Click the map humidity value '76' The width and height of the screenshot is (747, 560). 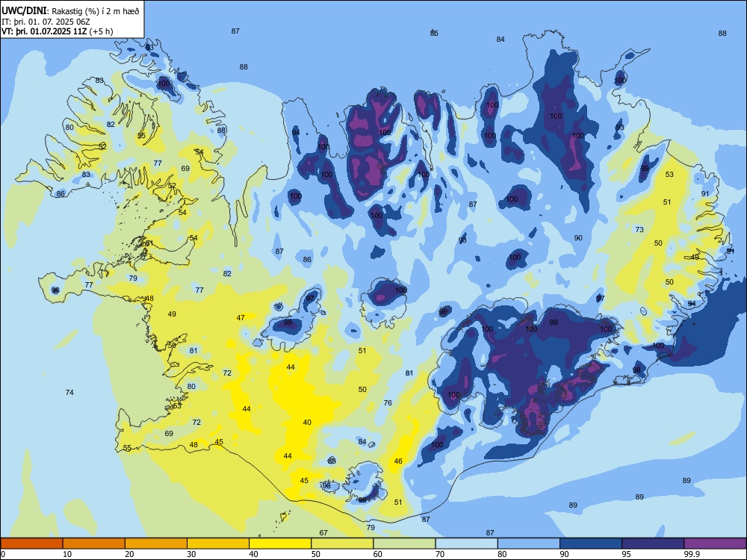point(388,403)
